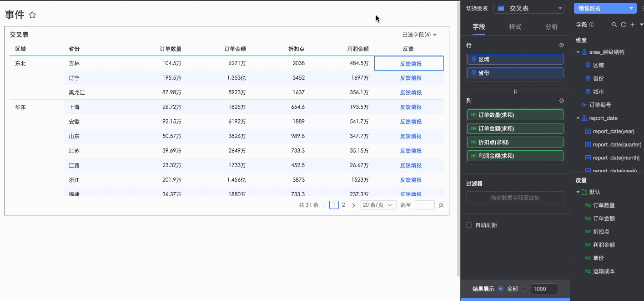Collapse the area_层级结构 tree node
The image size is (644, 301).
click(578, 52)
